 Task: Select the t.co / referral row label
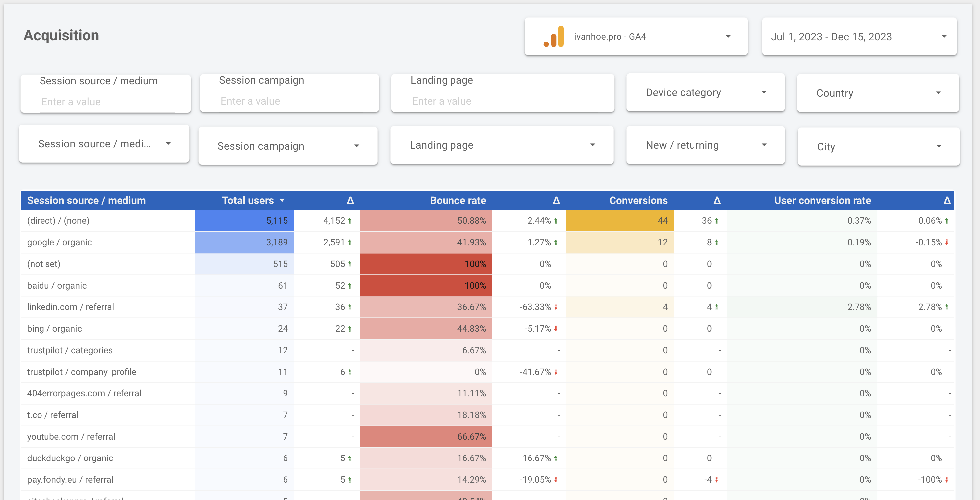point(52,415)
